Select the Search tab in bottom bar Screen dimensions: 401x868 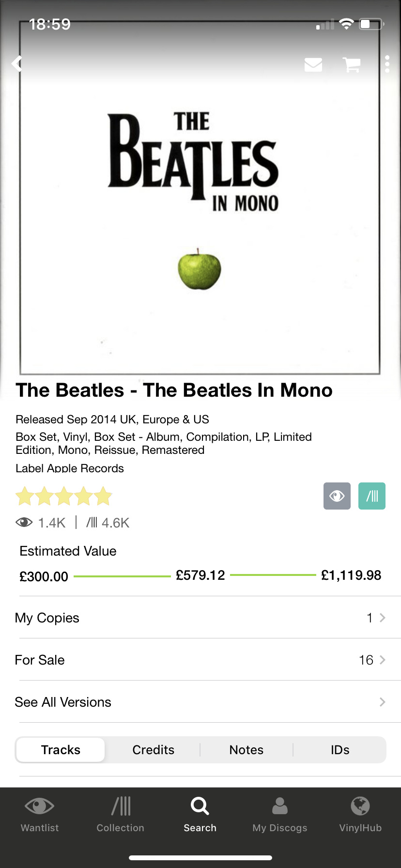point(200,815)
